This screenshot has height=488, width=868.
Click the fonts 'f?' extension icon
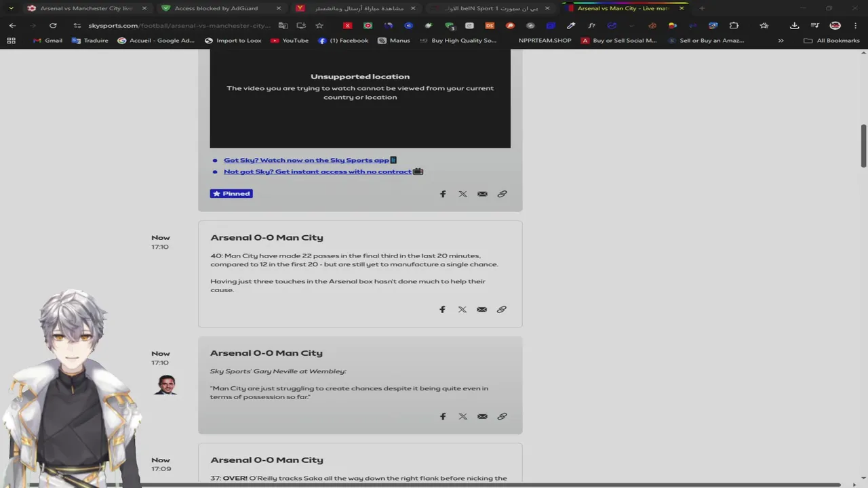click(x=591, y=26)
